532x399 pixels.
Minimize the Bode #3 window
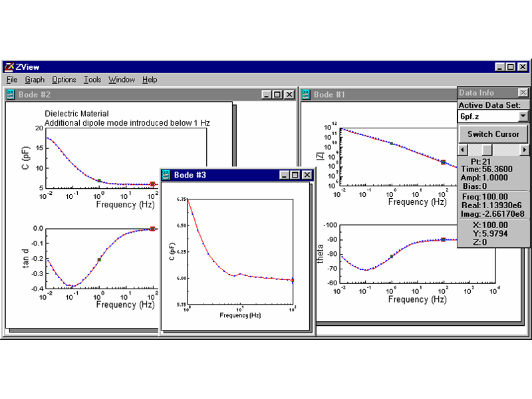[285, 175]
